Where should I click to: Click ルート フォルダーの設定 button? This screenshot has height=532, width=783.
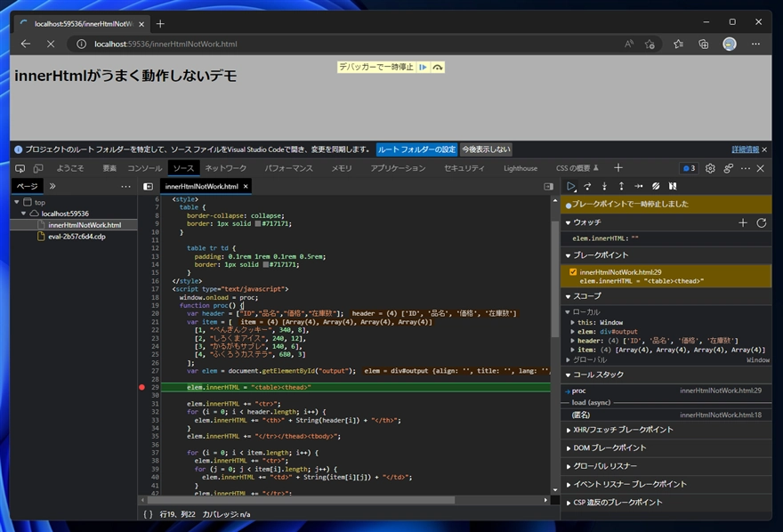tap(416, 149)
